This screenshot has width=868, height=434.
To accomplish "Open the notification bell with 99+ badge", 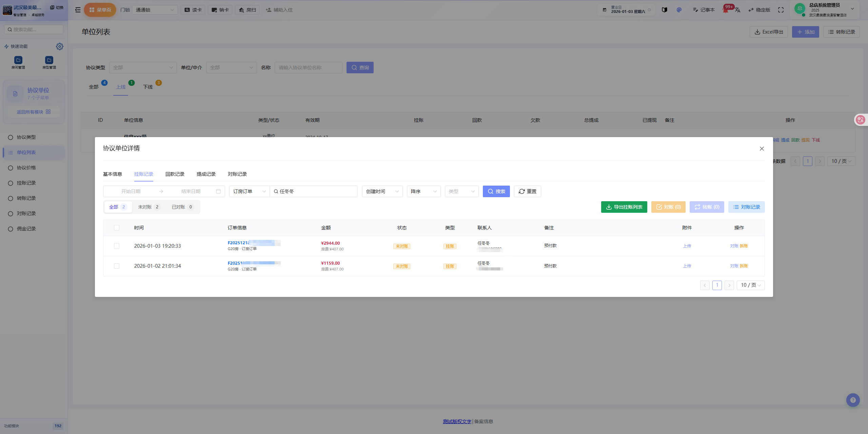I will pyautogui.click(x=725, y=10).
